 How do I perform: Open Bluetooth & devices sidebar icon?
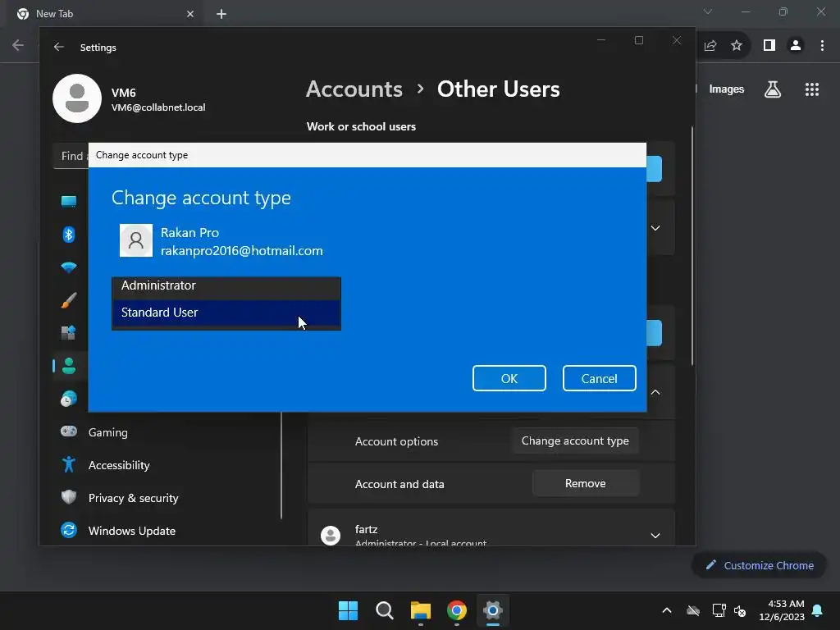coord(69,234)
